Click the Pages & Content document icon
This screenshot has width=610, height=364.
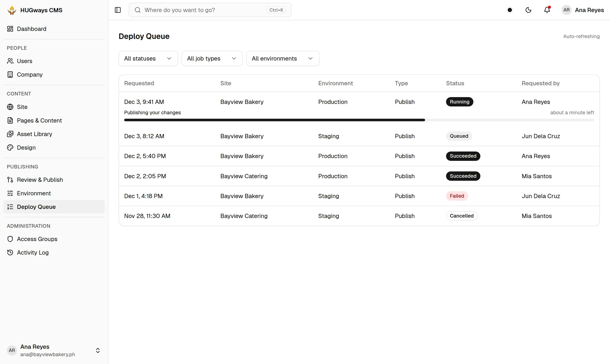coord(10,120)
